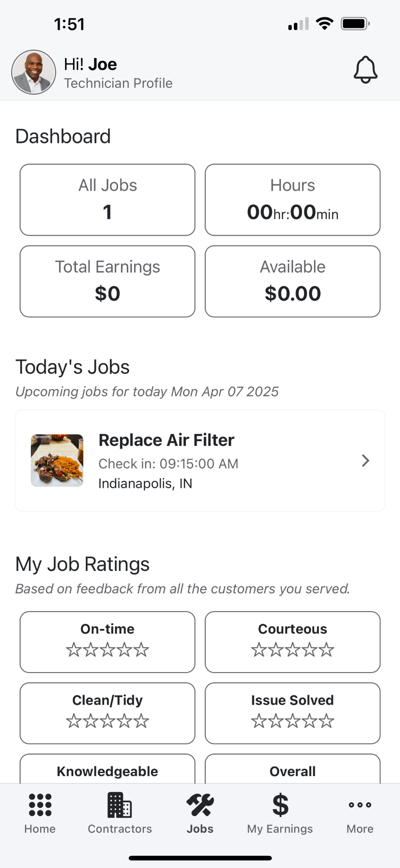The height and width of the screenshot is (868, 400).
Task: Select the Jobs tools icon
Action: (x=200, y=805)
